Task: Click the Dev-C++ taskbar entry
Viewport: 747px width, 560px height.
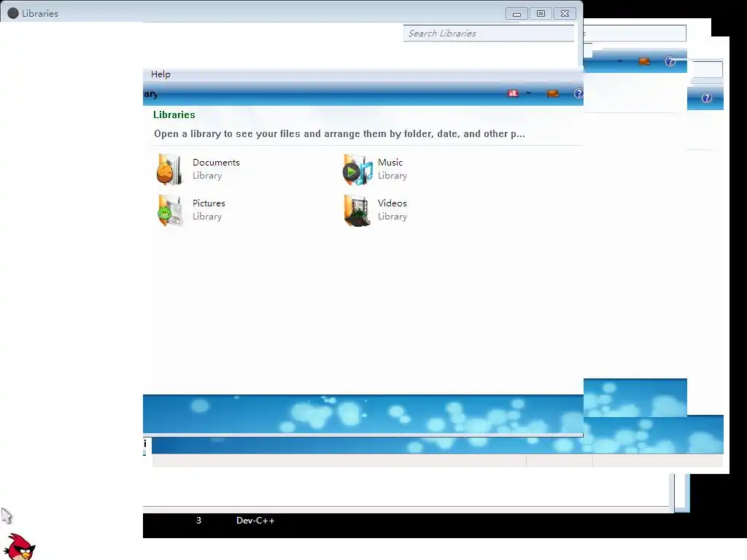Action: click(255, 521)
